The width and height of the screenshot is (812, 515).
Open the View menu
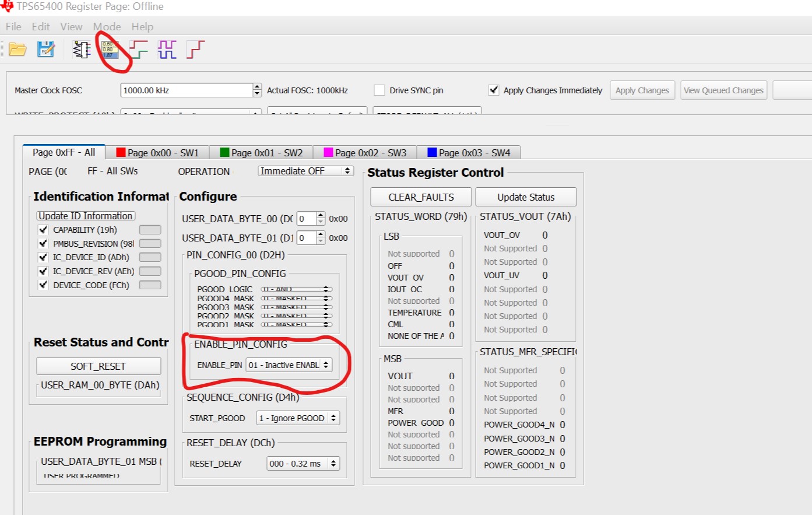[x=71, y=27]
